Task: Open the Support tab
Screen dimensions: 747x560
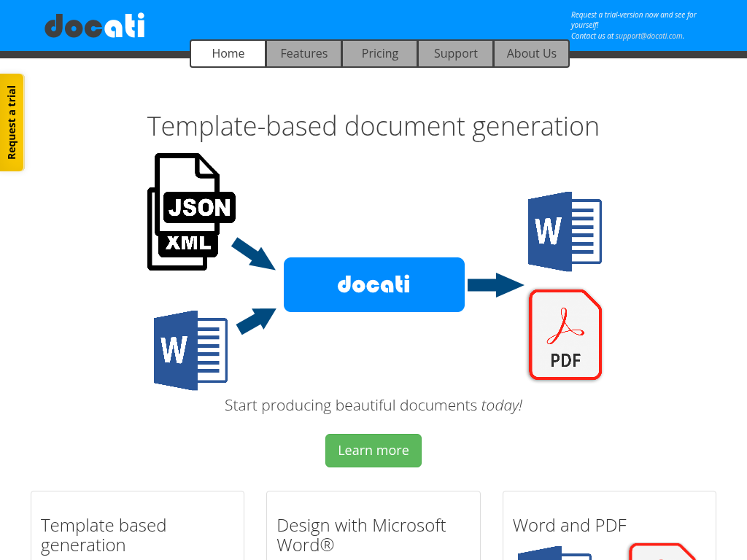Action: click(456, 53)
